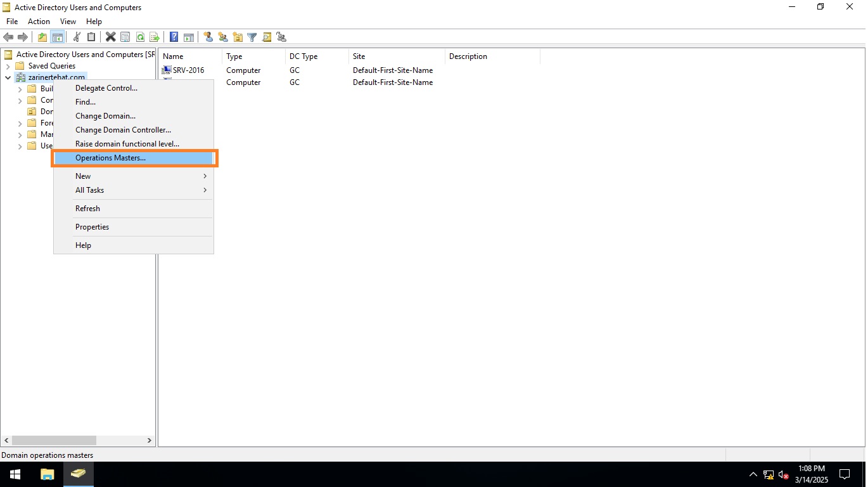Screen dimensions: 868x487
Task: Open the All Tasks submenu
Action: pyautogui.click(x=134, y=190)
